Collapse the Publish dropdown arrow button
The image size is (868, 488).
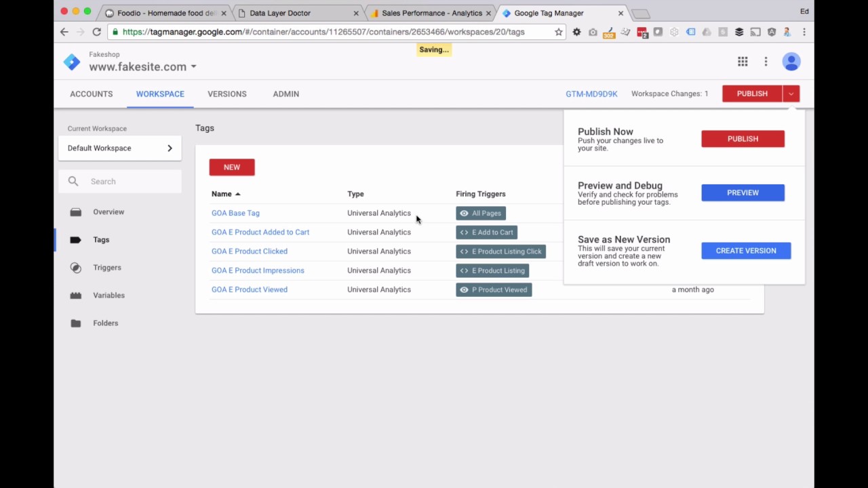pos(791,94)
